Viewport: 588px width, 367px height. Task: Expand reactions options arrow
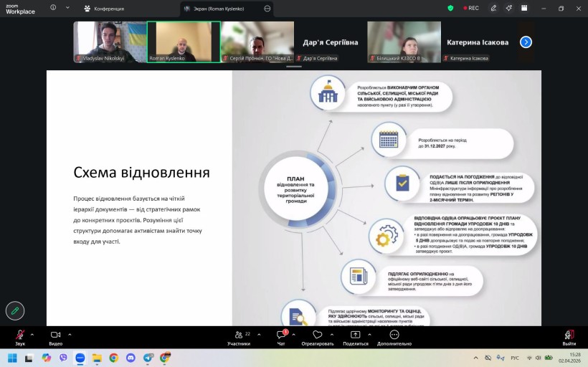point(332,335)
